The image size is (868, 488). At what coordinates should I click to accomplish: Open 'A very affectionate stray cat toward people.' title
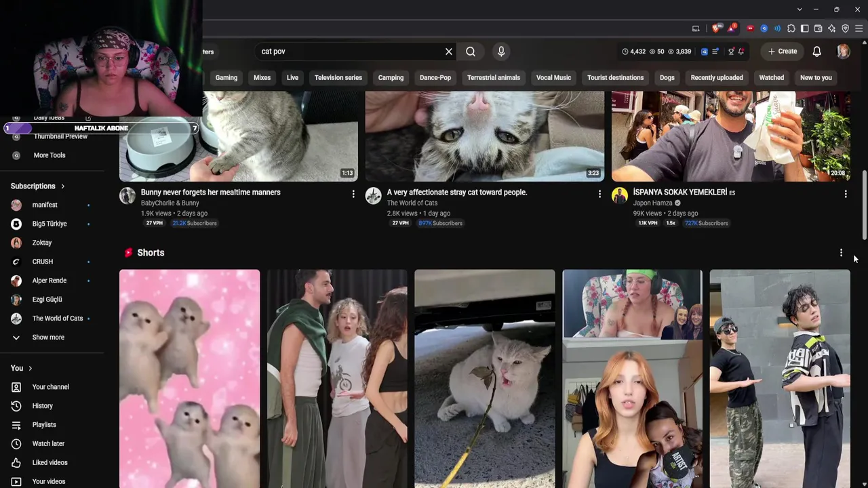[457, 192]
